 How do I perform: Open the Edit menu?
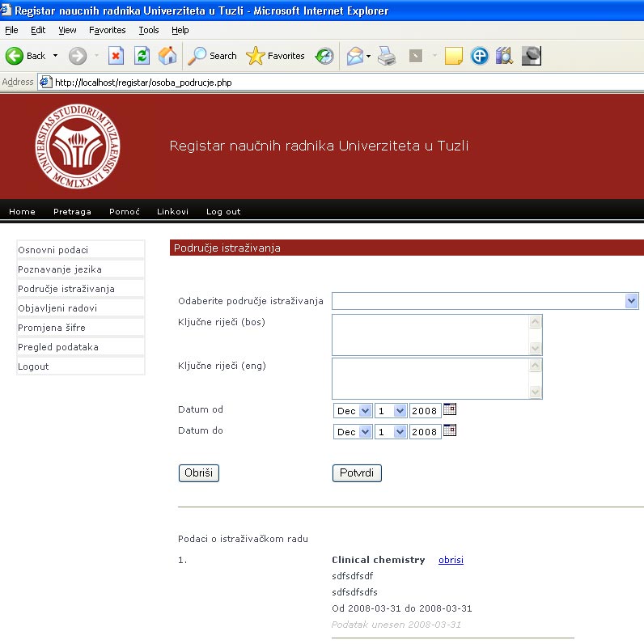[x=38, y=30]
